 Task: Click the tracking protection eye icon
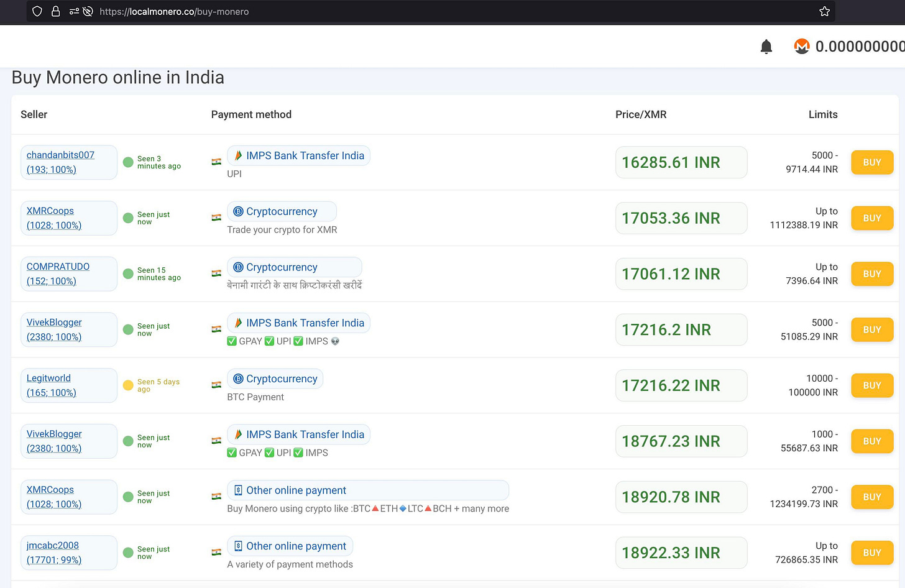88,11
